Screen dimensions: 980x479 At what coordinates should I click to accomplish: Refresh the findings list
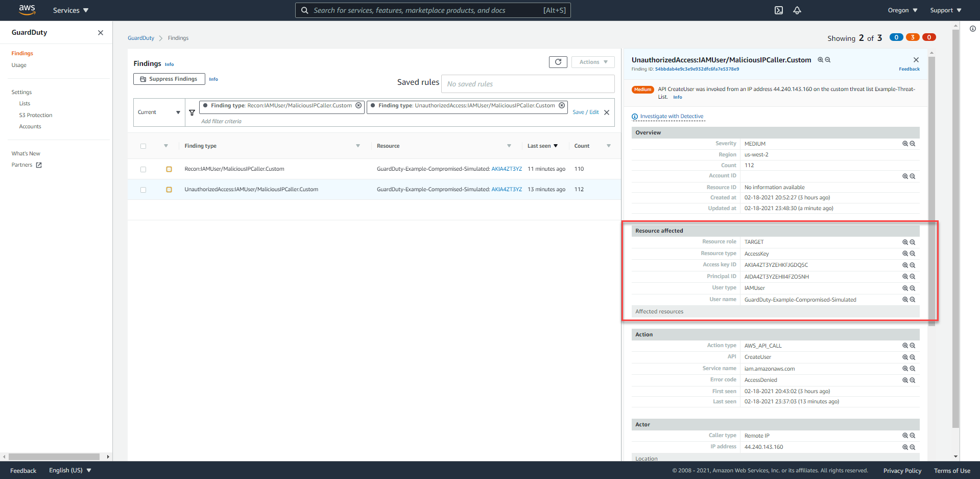pyautogui.click(x=558, y=62)
